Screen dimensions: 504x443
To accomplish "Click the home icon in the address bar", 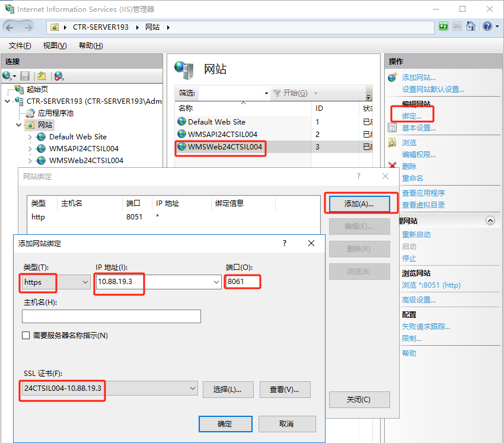I will 471,27.
